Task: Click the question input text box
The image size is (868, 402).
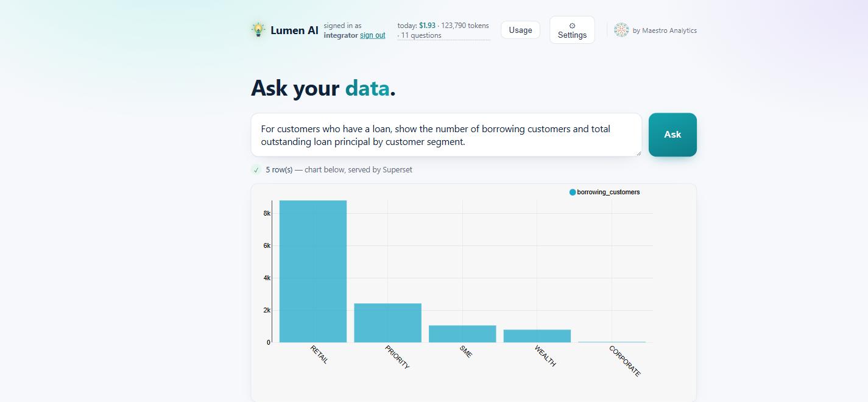Action: click(446, 135)
